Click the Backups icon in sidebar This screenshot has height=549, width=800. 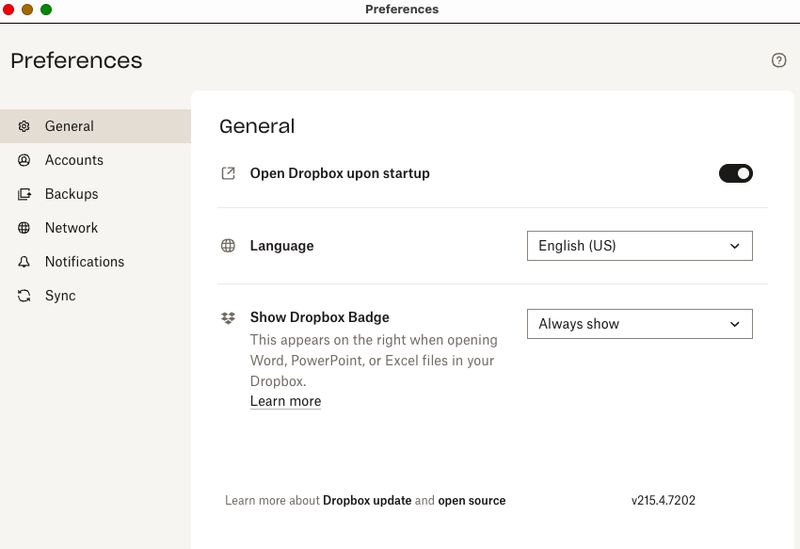(24, 195)
